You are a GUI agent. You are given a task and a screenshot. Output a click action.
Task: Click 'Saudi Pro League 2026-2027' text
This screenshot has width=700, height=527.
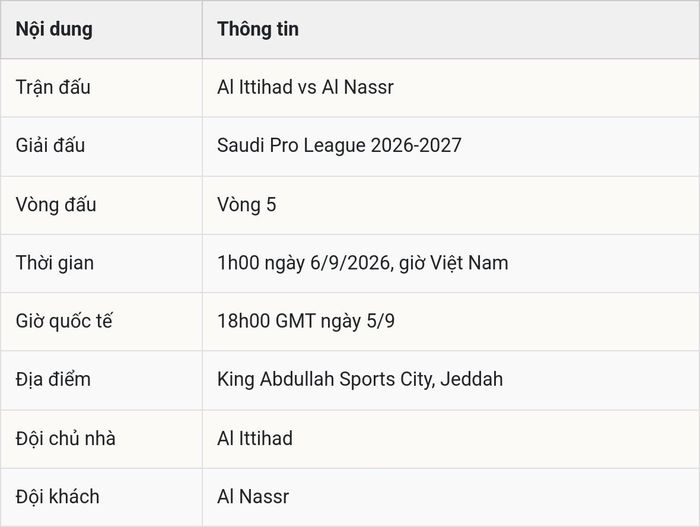click(x=339, y=146)
